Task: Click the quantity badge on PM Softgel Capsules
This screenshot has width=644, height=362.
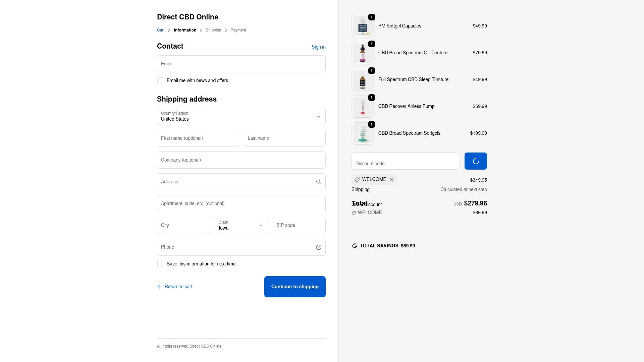Action: 371,17
